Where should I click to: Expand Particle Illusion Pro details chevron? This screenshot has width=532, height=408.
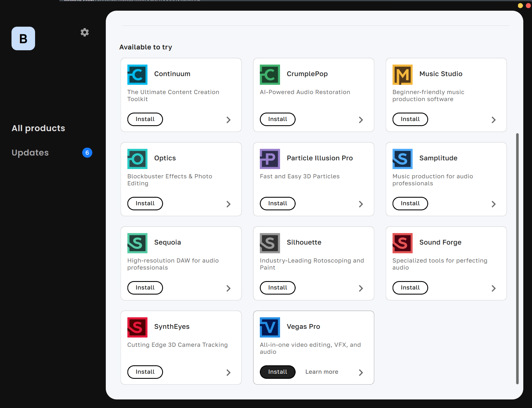[361, 204]
